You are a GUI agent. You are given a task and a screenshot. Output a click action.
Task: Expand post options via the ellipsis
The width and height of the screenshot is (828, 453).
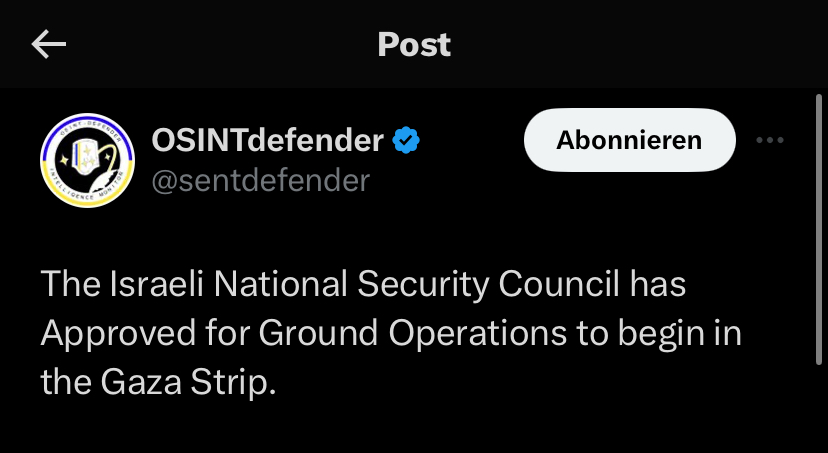click(x=769, y=141)
